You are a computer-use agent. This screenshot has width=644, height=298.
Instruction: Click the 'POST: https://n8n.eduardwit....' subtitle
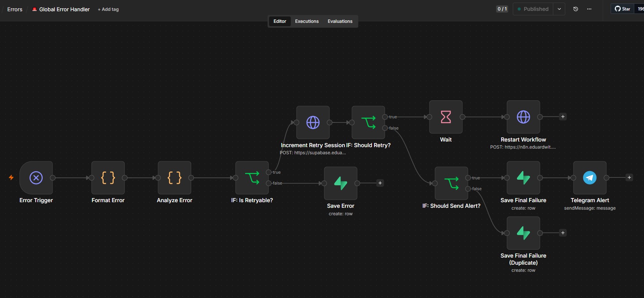(523, 147)
